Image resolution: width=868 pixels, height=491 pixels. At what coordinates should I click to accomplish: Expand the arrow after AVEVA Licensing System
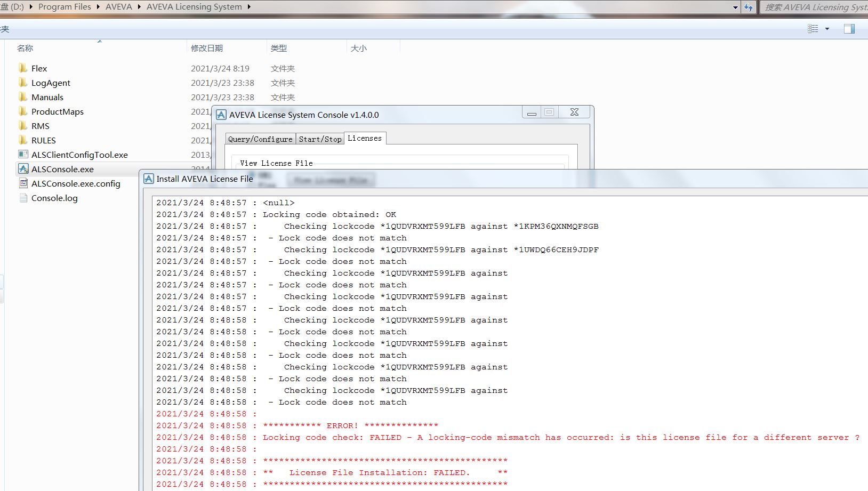click(x=248, y=7)
